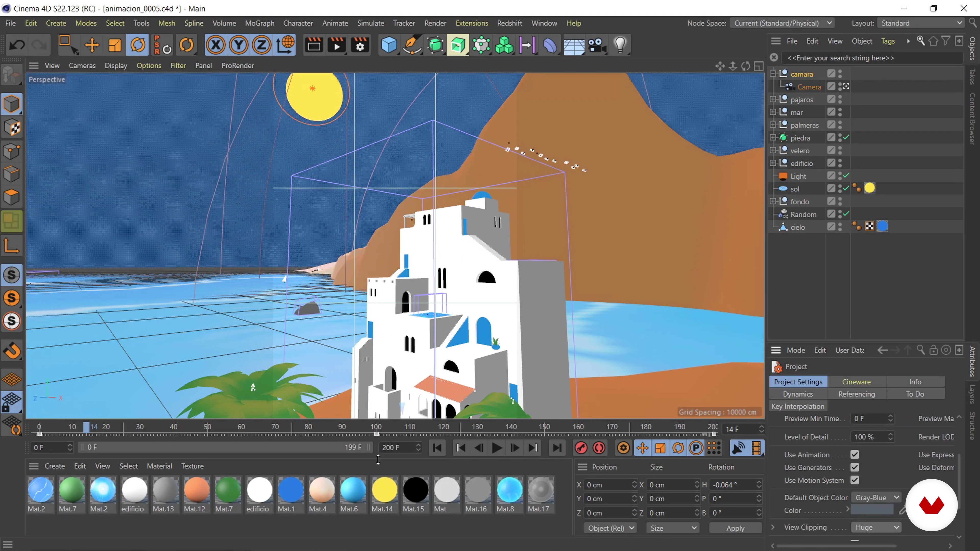Click the Undo arrow icon
This screenshot has width=980, height=551.
coord(17,45)
